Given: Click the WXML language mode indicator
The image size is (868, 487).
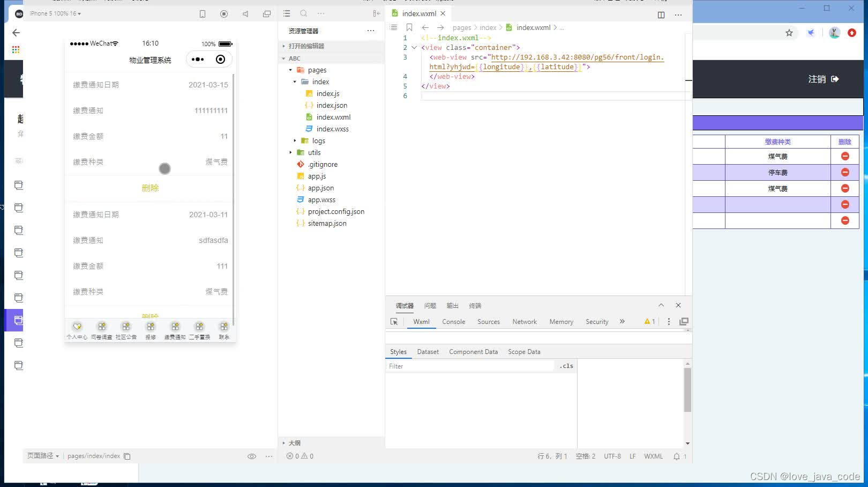Looking at the screenshot, I should pos(653,456).
